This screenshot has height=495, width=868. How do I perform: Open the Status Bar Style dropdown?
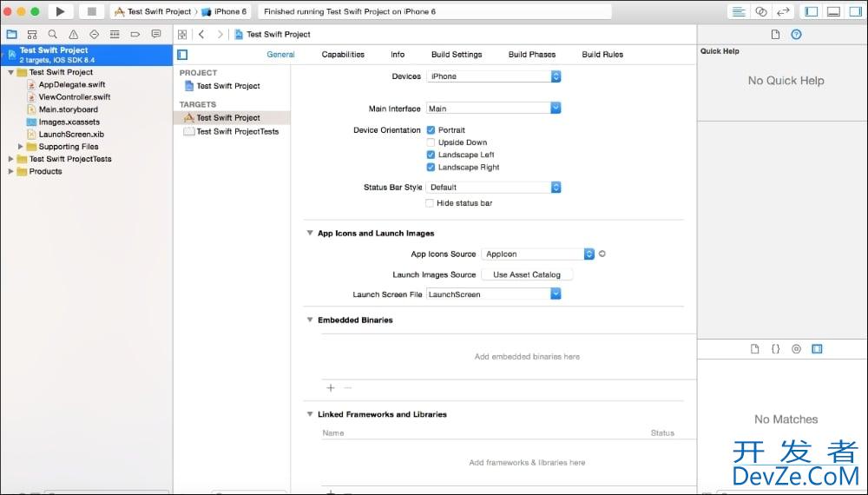[x=494, y=188]
